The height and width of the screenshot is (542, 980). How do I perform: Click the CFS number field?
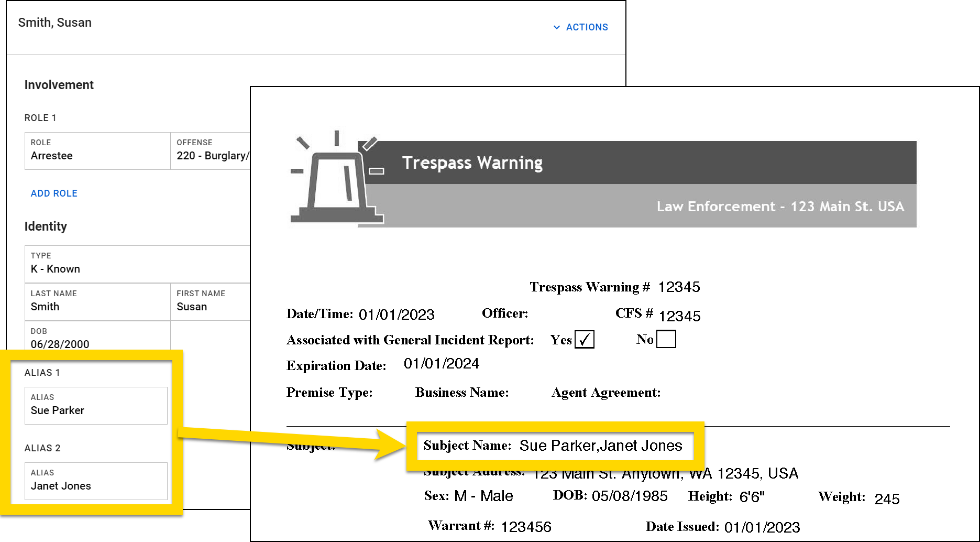click(680, 316)
